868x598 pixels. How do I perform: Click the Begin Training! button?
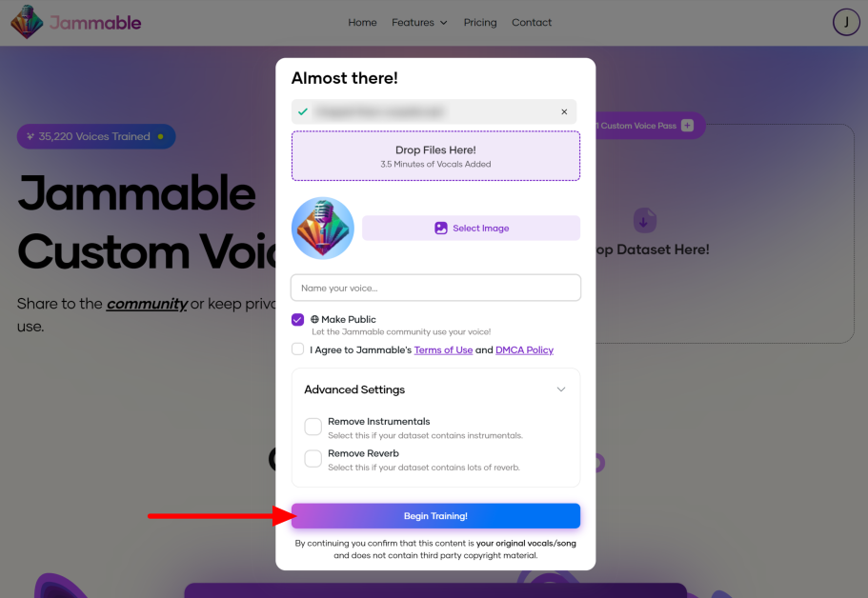[435, 515]
